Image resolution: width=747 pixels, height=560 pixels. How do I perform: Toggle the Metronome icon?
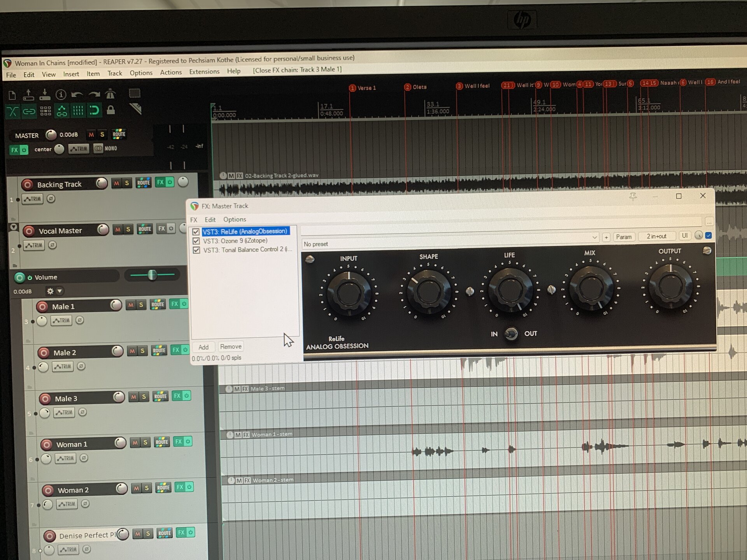pyautogui.click(x=110, y=94)
